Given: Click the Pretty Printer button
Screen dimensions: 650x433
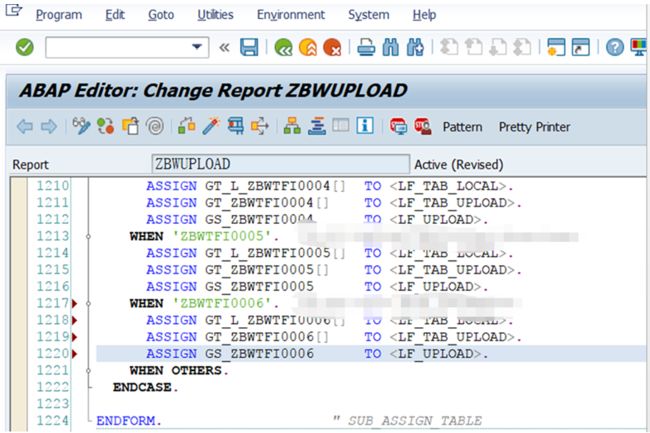Looking at the screenshot, I should (534, 127).
